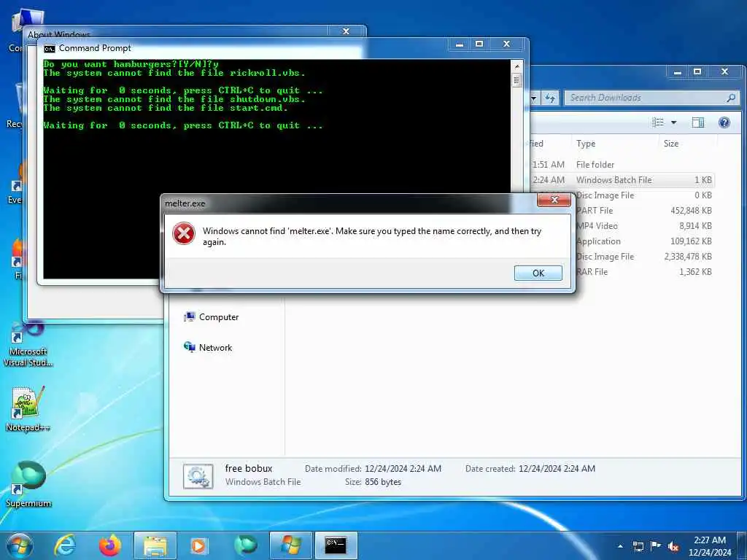Change the view with the views icon
Screen dimensions: 747x560
[658, 122]
